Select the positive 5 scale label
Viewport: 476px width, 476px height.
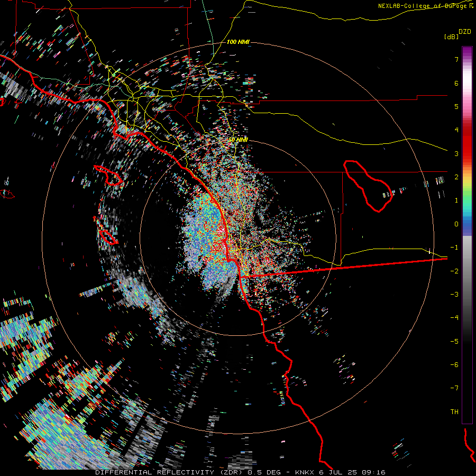click(456, 106)
